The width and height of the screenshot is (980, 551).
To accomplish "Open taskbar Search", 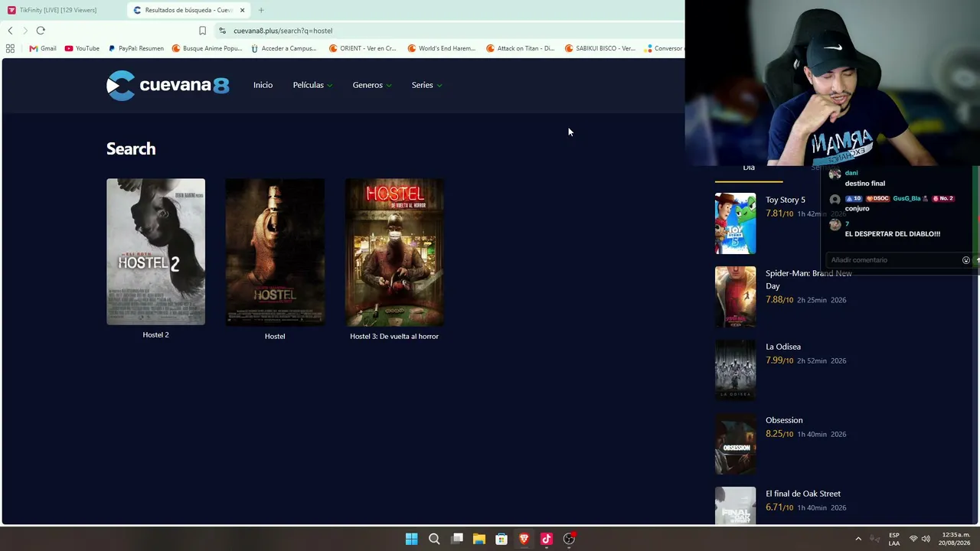I will click(434, 539).
